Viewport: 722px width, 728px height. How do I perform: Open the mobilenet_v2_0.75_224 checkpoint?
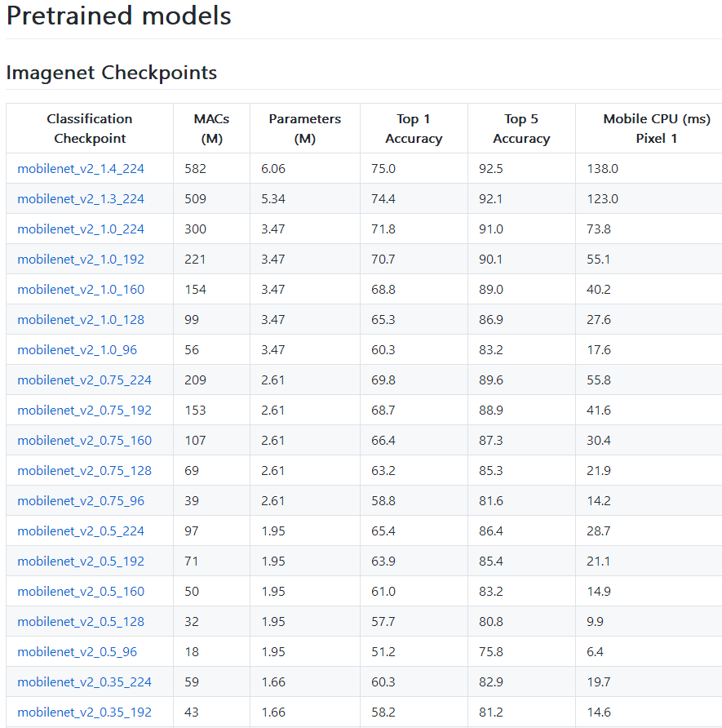[x=84, y=380]
